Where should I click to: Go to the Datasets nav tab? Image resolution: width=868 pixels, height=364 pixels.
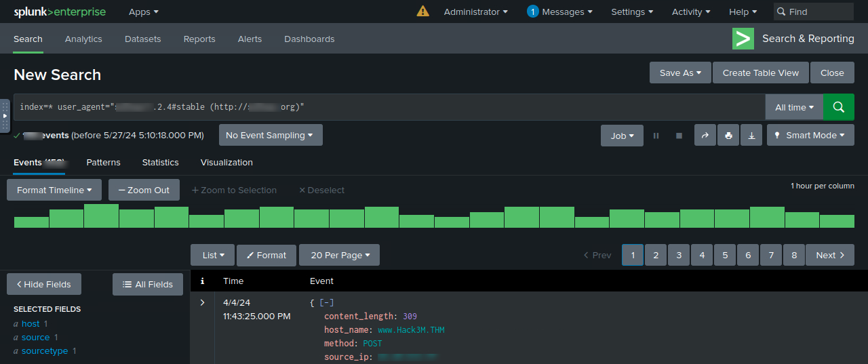click(143, 39)
